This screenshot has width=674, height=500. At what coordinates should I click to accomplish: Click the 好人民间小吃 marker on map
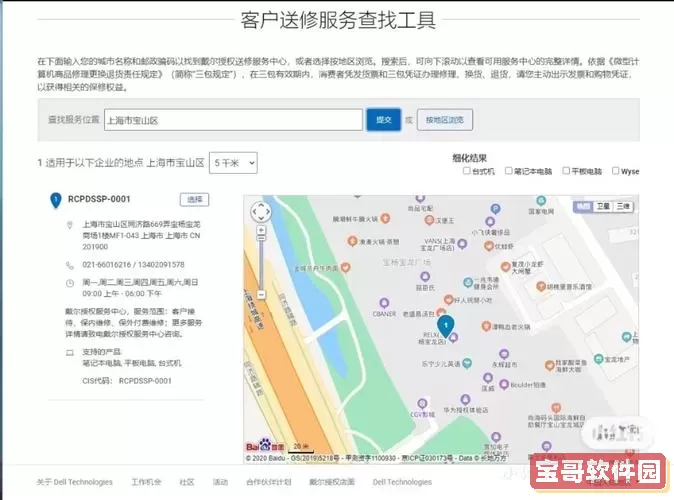point(448,300)
